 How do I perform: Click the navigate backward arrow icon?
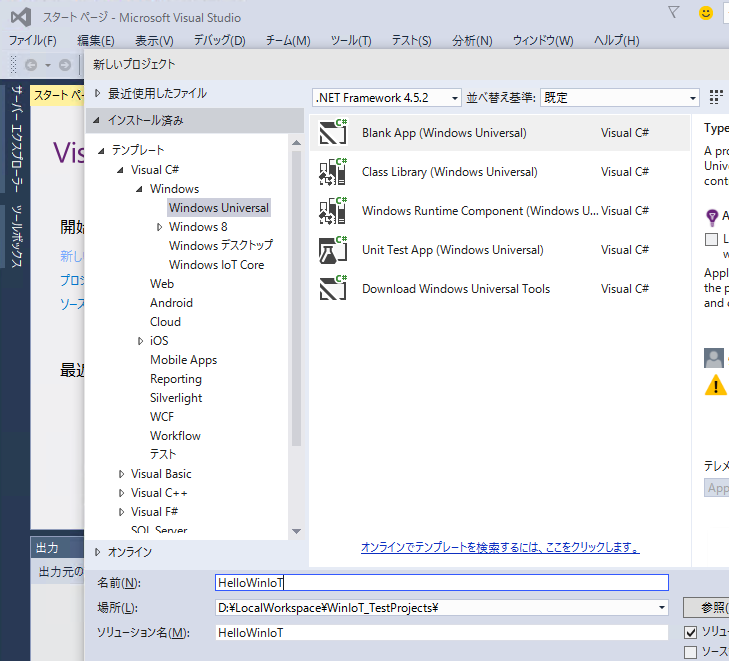[31, 65]
